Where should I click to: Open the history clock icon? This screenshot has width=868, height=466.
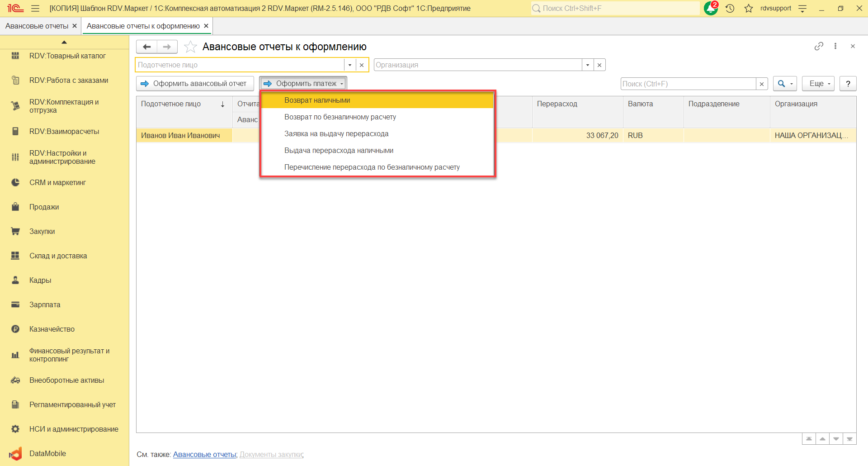730,9
